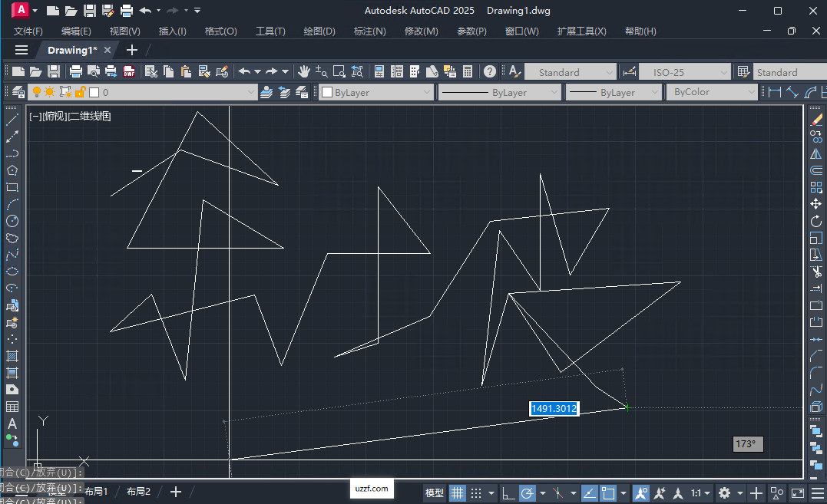Click the Pan hand tool
The height and width of the screenshot is (504, 827).
point(304,72)
